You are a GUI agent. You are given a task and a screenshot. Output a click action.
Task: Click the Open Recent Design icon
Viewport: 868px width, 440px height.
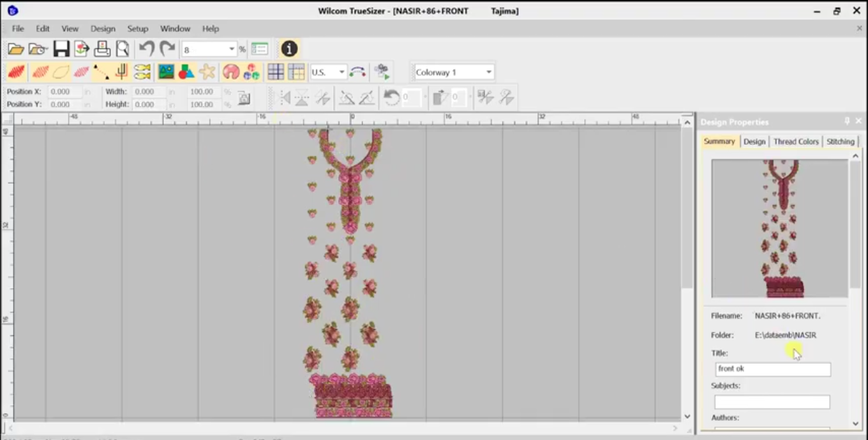[x=38, y=49]
